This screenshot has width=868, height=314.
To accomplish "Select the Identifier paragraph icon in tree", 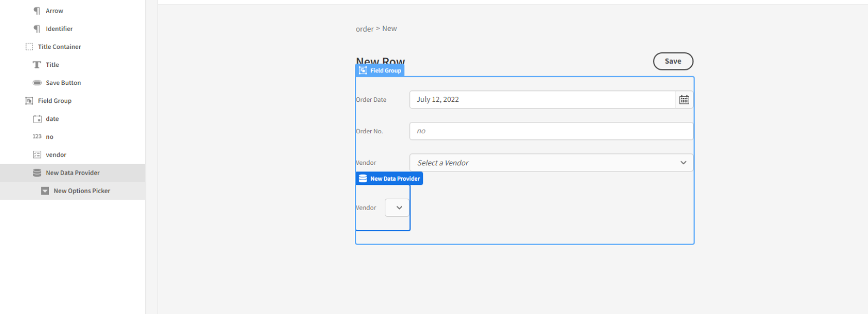I will 37,29.
